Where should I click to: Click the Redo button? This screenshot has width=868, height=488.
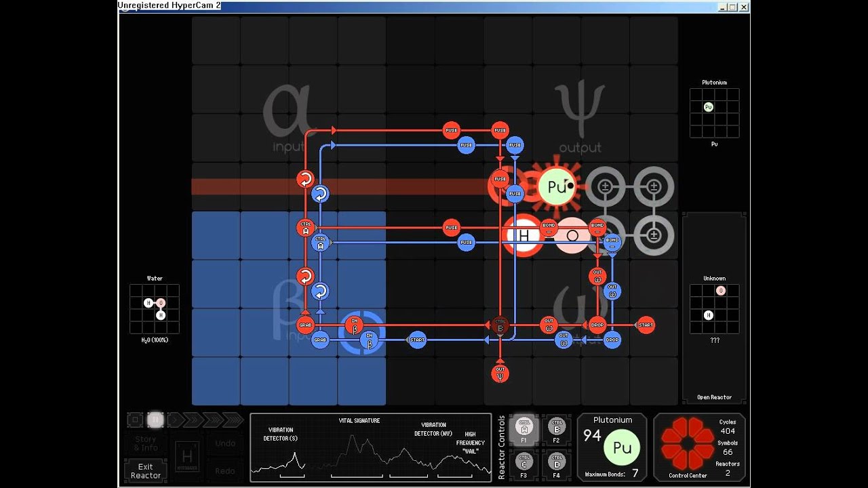pos(225,470)
